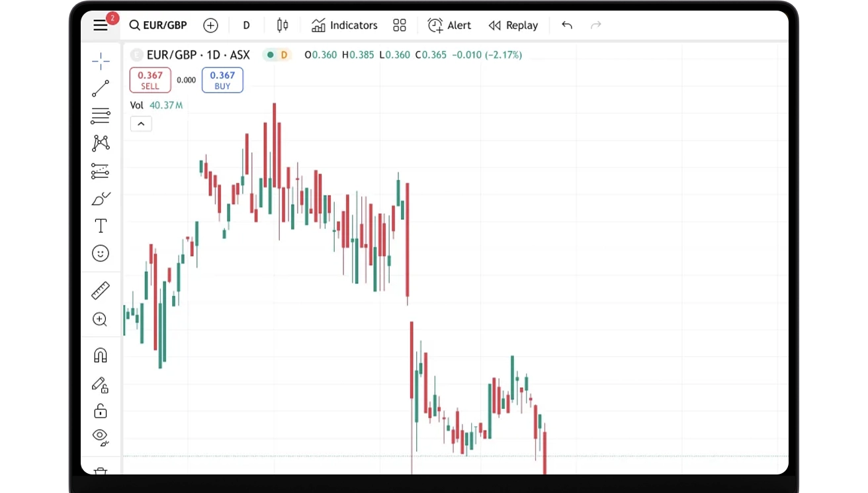Viewport: 868px width, 493px height.
Task: Add a symbol to compare with plus icon
Action: click(210, 25)
